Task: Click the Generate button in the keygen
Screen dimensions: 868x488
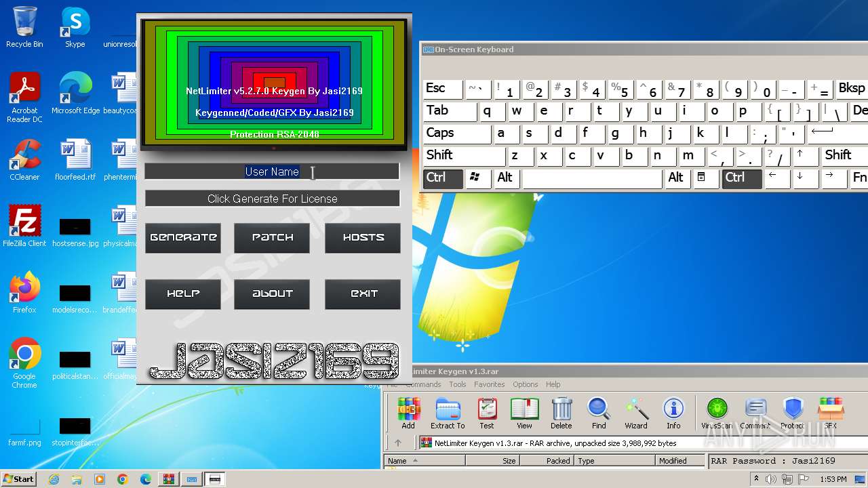Action: pos(183,238)
